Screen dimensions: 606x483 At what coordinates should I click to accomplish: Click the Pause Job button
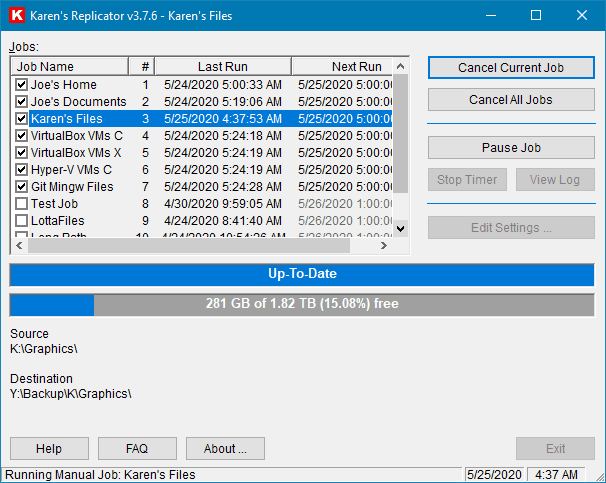[511, 148]
